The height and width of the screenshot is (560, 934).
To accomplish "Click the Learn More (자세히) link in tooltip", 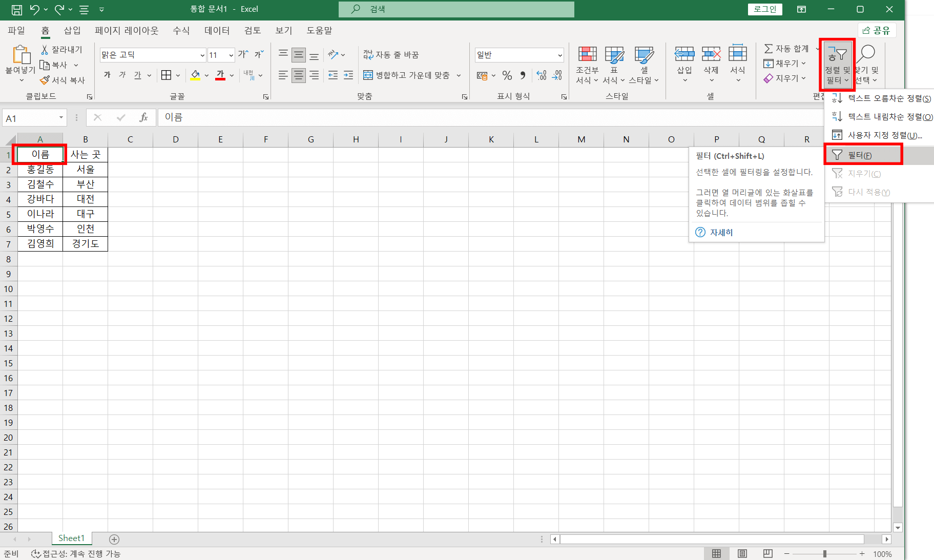I will click(x=721, y=233).
